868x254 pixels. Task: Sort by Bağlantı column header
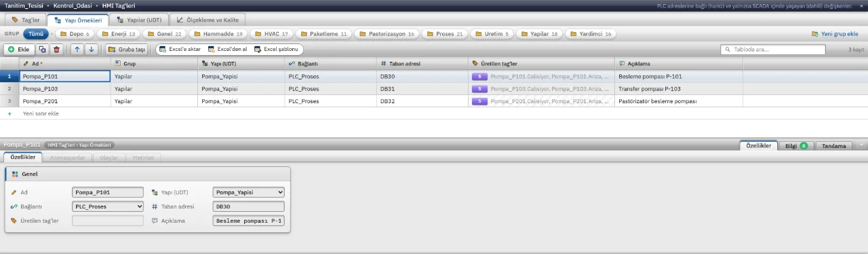click(331, 63)
